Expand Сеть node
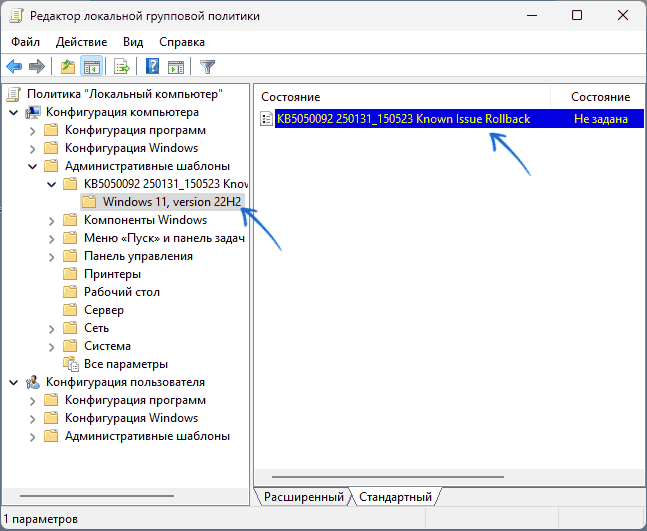 (52, 329)
